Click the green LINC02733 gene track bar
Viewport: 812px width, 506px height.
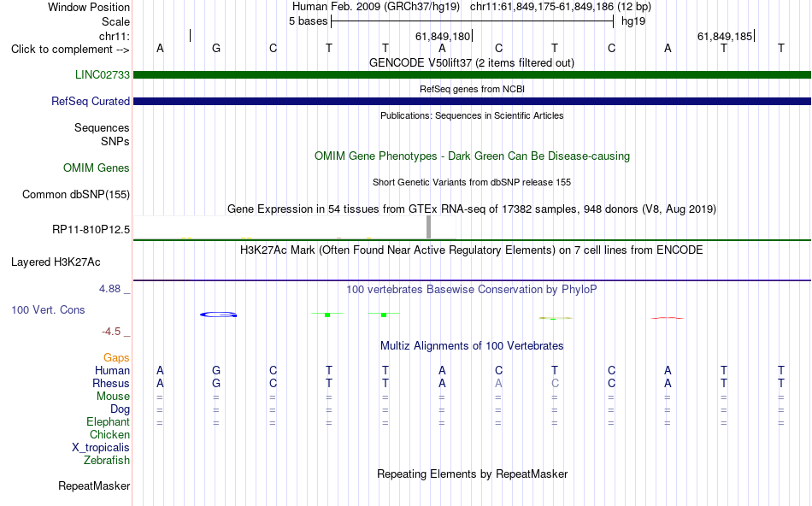(x=472, y=75)
